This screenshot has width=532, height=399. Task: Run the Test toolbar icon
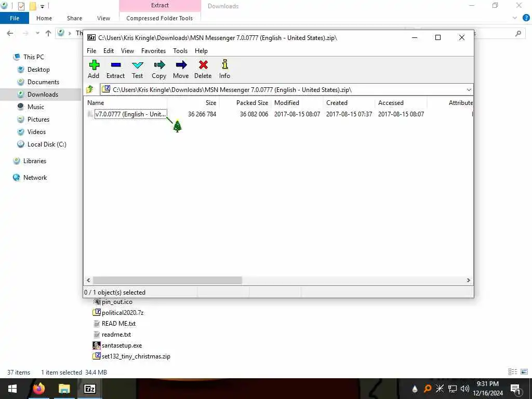tap(137, 70)
